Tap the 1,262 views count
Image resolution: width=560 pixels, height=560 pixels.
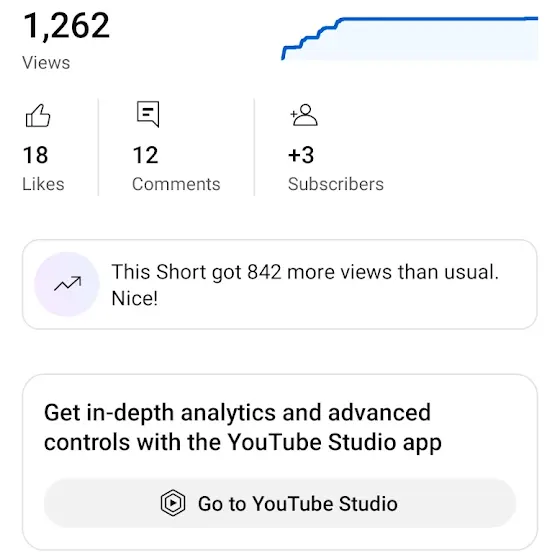[66, 25]
